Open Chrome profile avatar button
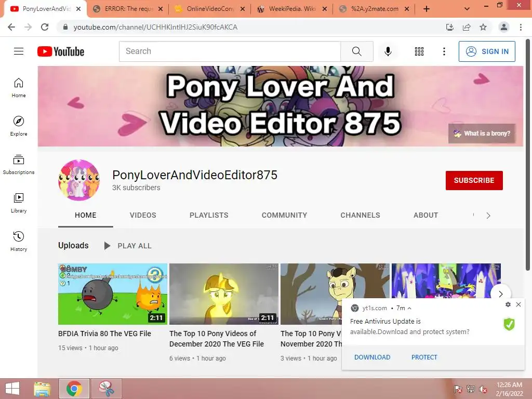 [504, 27]
